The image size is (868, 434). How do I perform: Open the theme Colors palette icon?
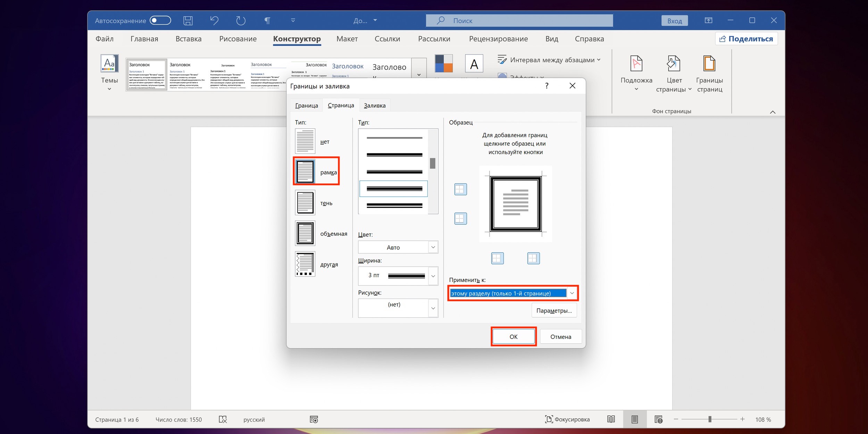click(443, 63)
